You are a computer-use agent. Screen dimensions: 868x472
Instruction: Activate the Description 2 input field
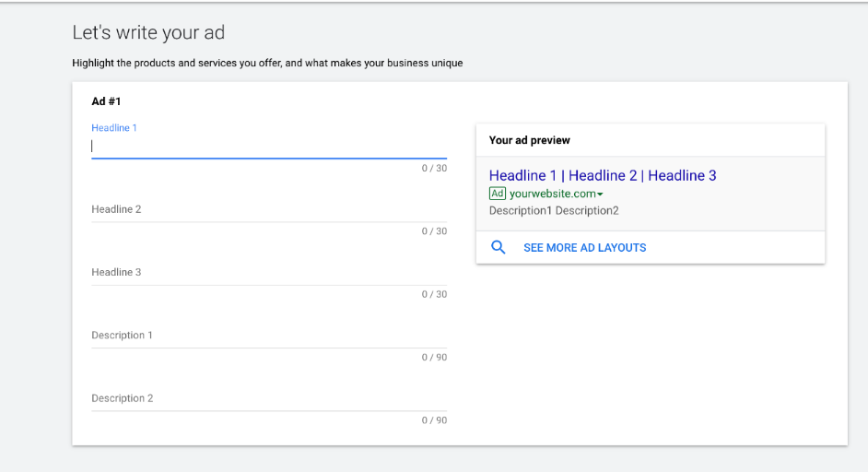click(269, 399)
